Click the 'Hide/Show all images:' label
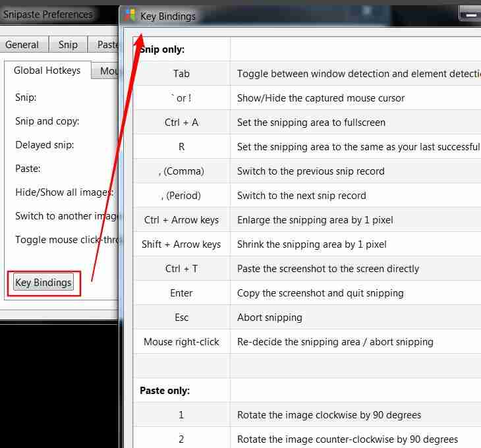The height and width of the screenshot is (448, 481). point(65,192)
